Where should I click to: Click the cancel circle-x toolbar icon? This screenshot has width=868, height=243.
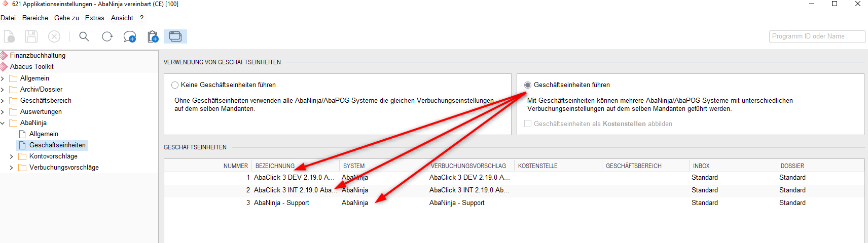point(54,36)
